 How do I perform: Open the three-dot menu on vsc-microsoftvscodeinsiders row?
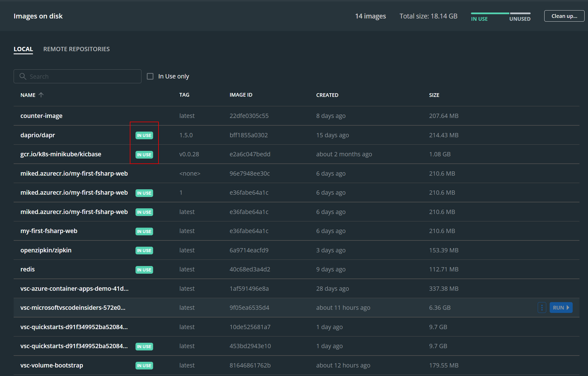pos(542,308)
